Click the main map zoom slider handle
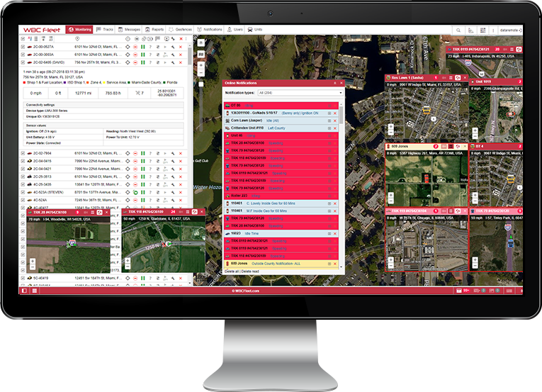 (201, 84)
